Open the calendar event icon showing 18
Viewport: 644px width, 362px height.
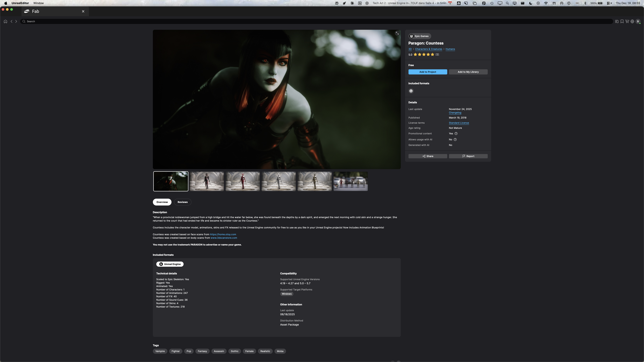point(450,3)
